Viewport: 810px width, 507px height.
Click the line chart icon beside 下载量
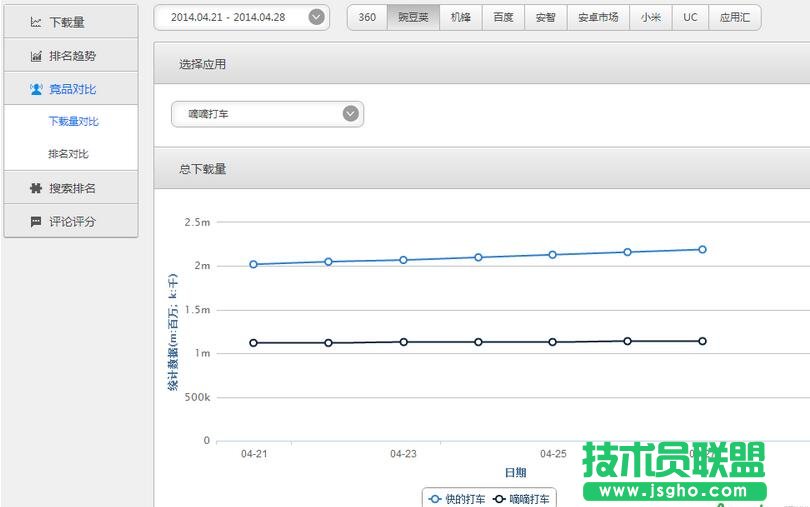point(36,22)
